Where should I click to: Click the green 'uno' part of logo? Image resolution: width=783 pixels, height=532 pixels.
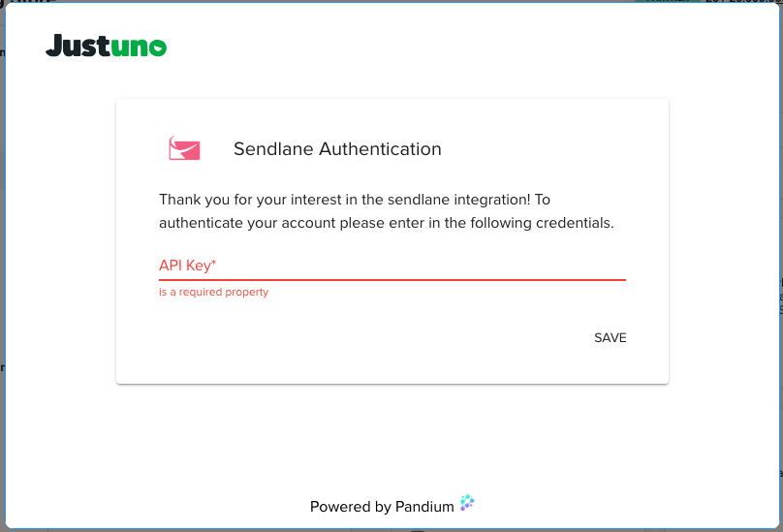coord(139,47)
